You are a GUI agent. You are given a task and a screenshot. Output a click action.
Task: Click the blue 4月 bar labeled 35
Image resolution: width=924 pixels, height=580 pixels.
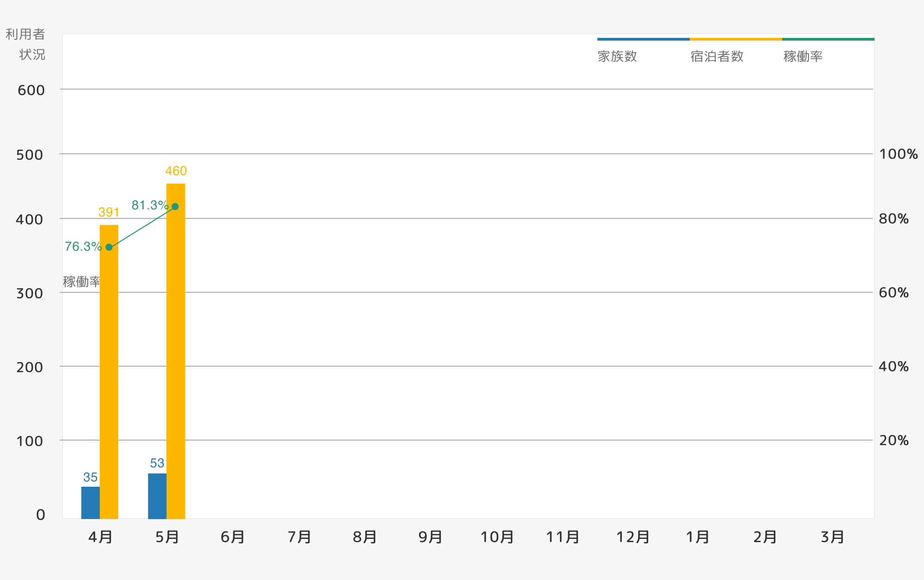pos(91,502)
